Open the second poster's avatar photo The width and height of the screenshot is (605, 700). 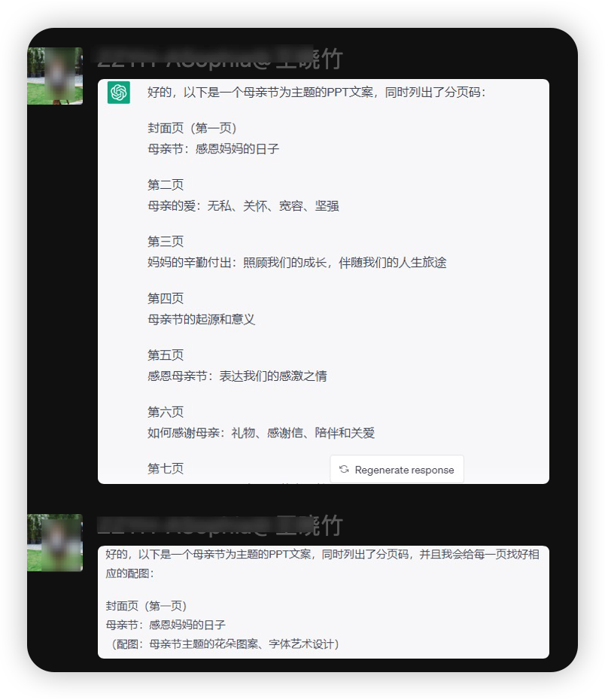click(x=55, y=543)
